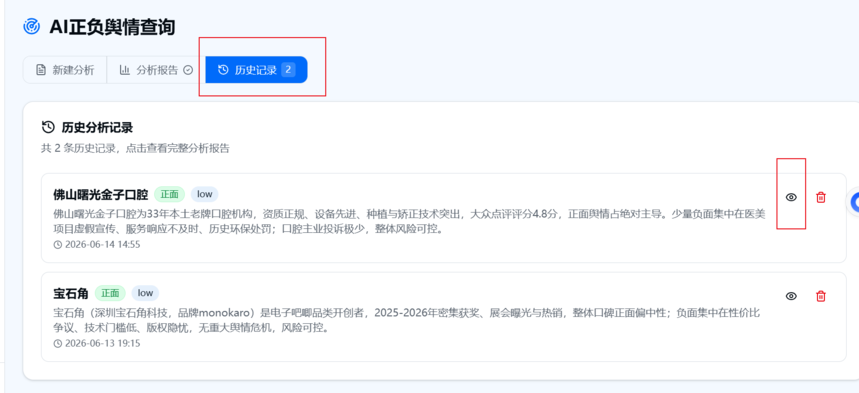
Task: Click the blue floating circle icon at the right edge
Action: point(855,203)
